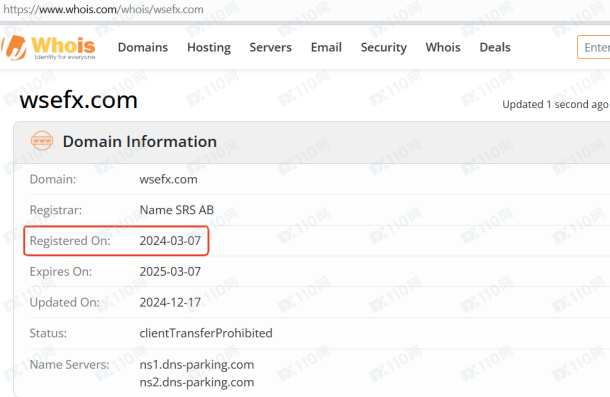Screen dimensions: 610x397
Task: Click the 'Domain:' label
Action: (53, 179)
